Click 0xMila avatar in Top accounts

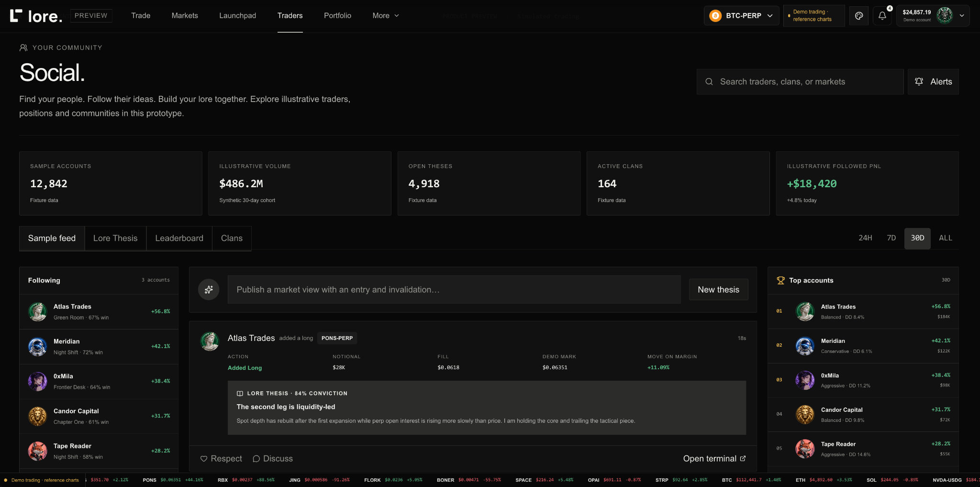[x=805, y=380]
